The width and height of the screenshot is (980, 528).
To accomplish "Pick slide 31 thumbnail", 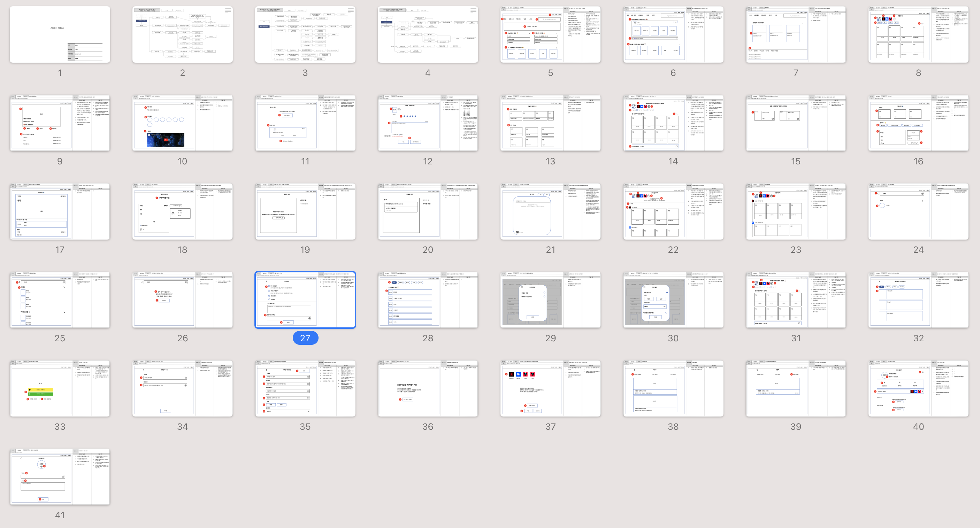I will (796, 300).
